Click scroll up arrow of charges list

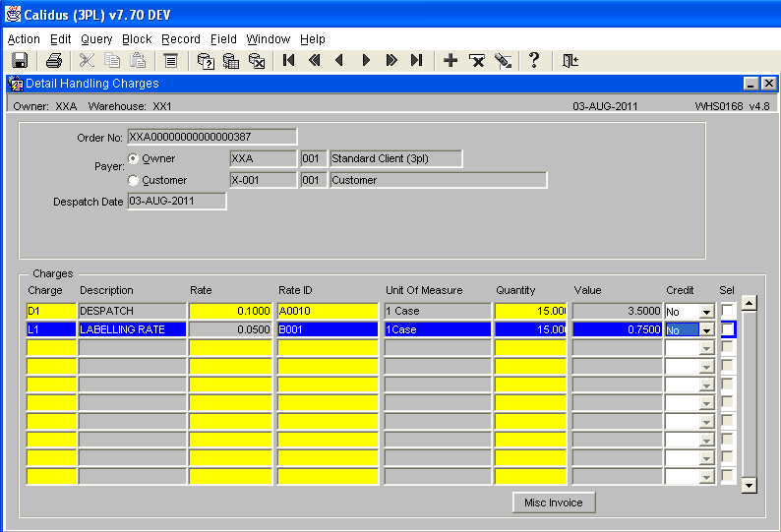coord(749,303)
